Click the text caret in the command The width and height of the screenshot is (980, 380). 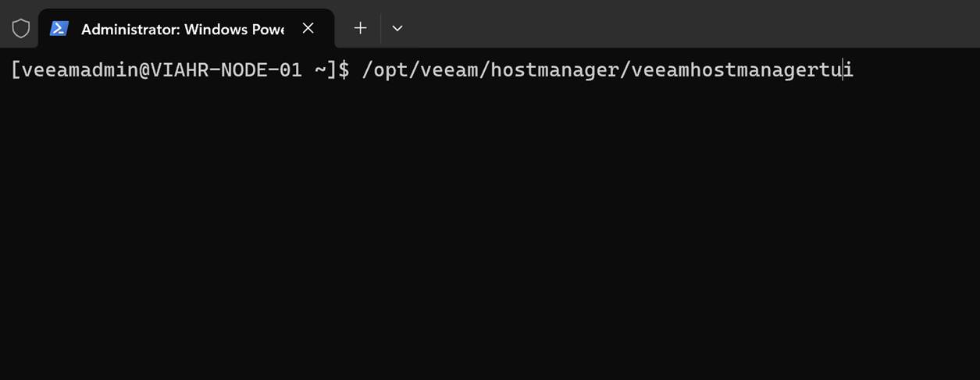click(843, 70)
